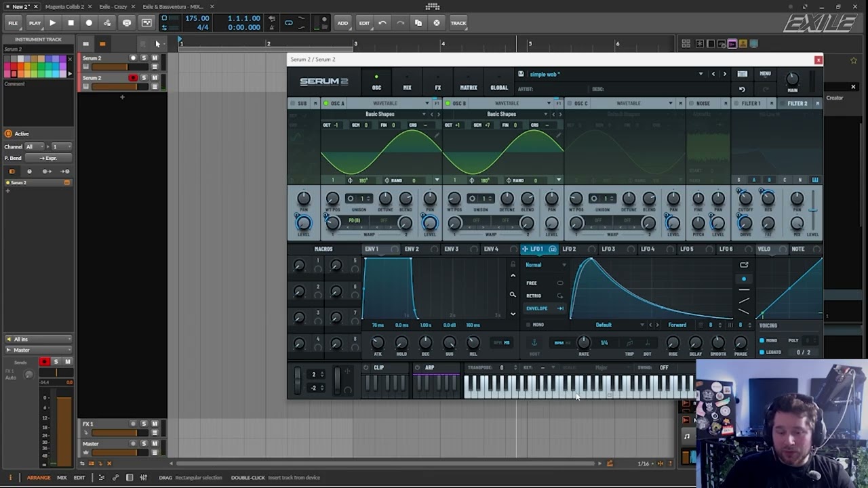This screenshot has width=868, height=488.
Task: Select LFO RETRIG trigger mode
Action: (545, 296)
